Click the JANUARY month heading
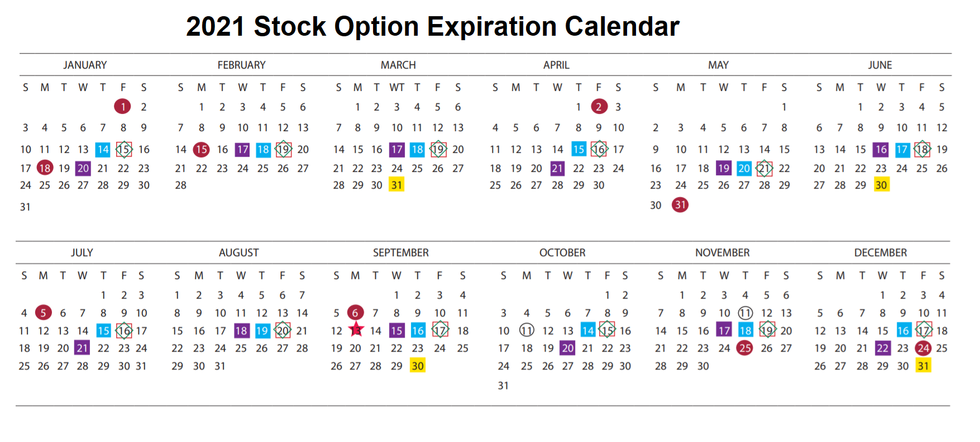The height and width of the screenshot is (442, 980). coord(85,65)
